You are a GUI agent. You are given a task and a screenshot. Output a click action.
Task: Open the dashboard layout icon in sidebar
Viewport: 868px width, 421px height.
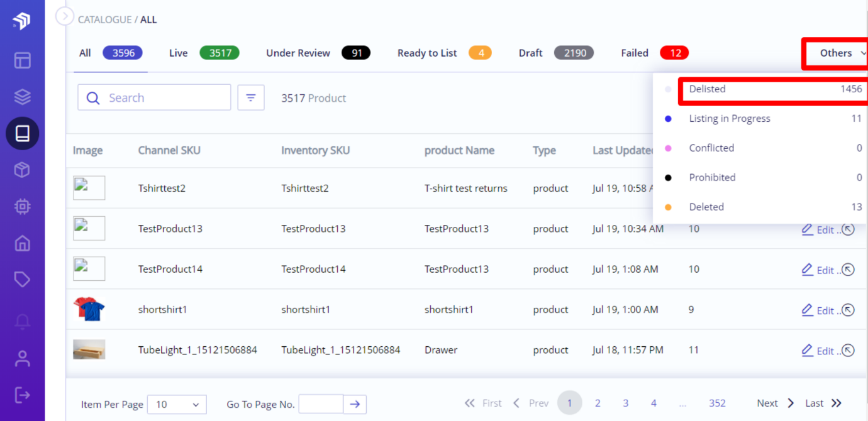(x=23, y=60)
